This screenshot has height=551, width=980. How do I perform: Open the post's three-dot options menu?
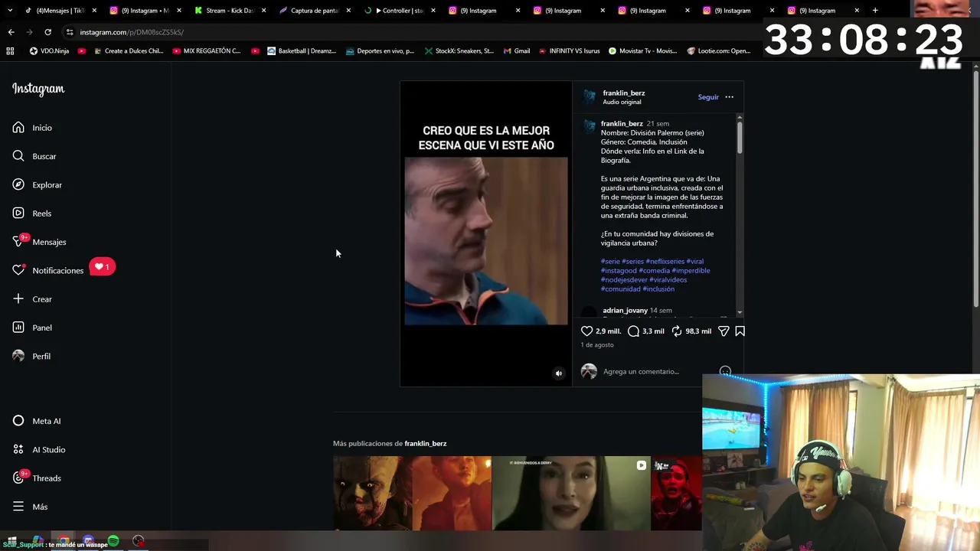(729, 97)
